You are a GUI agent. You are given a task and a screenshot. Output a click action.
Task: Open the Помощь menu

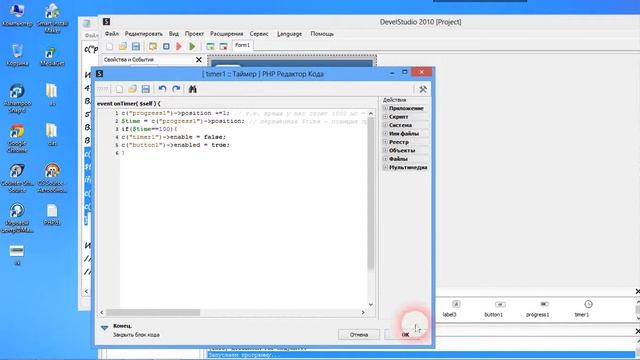click(322, 34)
